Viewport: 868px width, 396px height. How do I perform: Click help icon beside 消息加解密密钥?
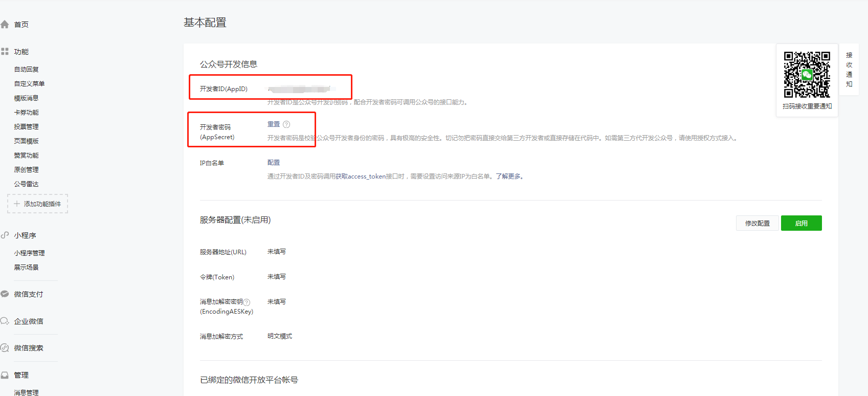click(x=247, y=302)
